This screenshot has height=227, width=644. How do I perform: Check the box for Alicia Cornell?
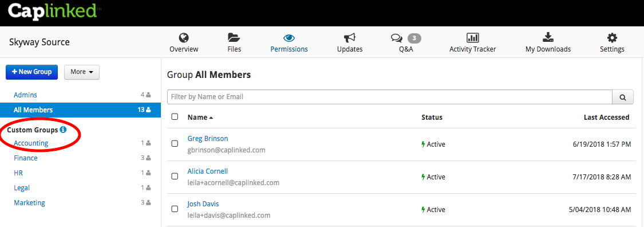pos(175,176)
